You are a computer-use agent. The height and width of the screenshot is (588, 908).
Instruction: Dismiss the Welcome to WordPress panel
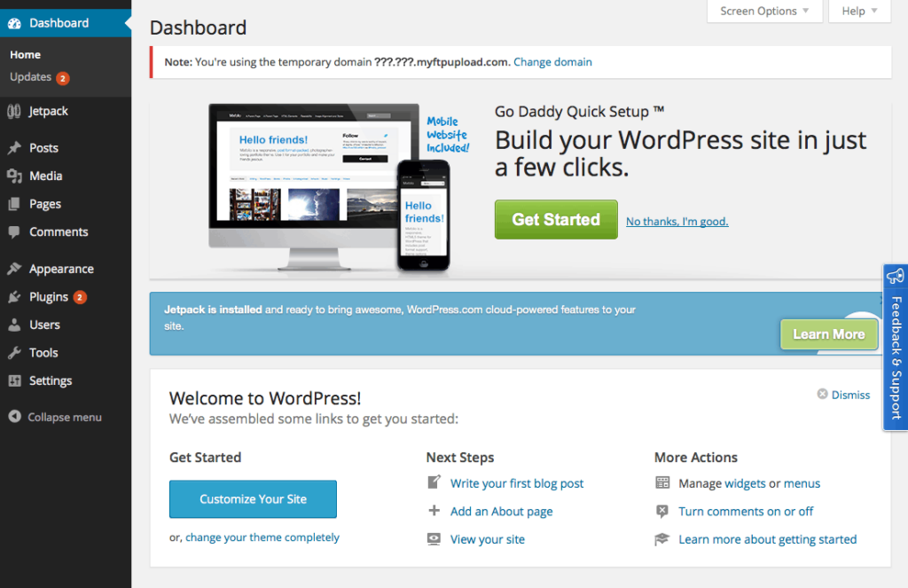[x=843, y=395]
